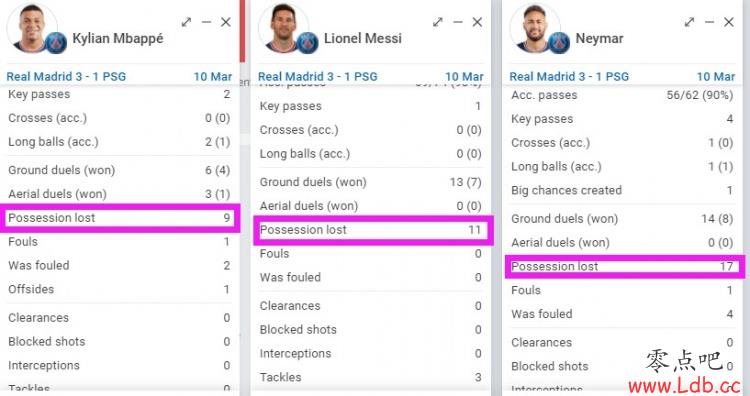Minimize Lionel Messi's panel
This screenshot has height=396, width=750.
tap(458, 22)
